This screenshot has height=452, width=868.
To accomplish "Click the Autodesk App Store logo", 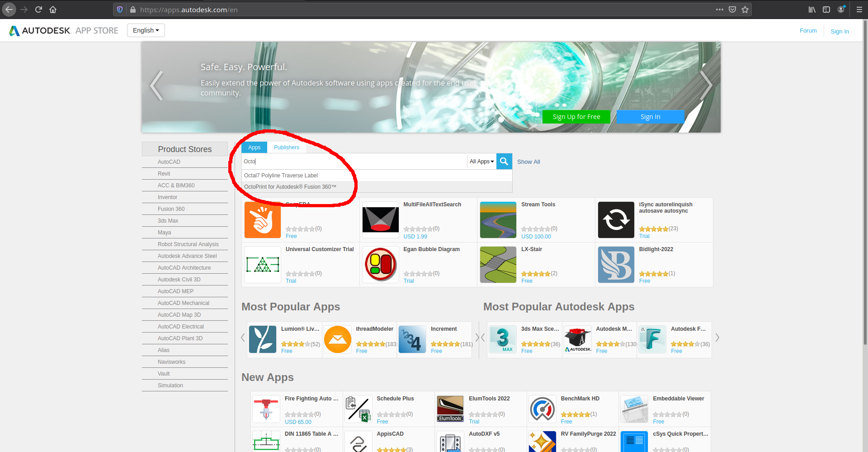I will (64, 30).
